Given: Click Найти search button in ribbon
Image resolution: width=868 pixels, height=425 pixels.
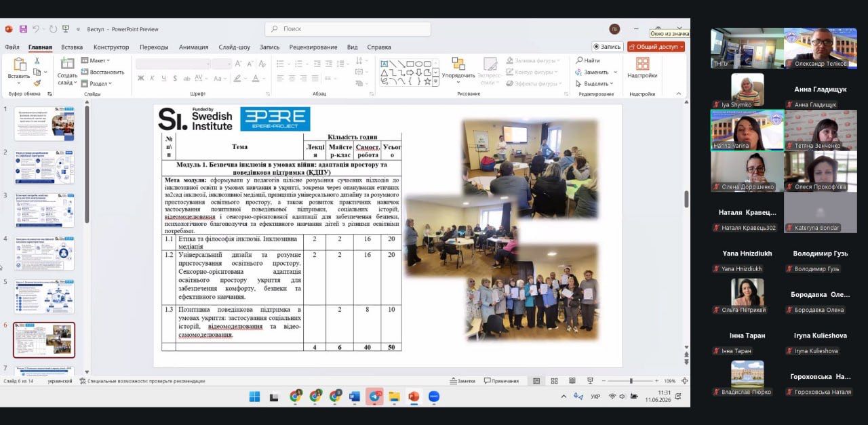Looking at the screenshot, I should pos(588,60).
